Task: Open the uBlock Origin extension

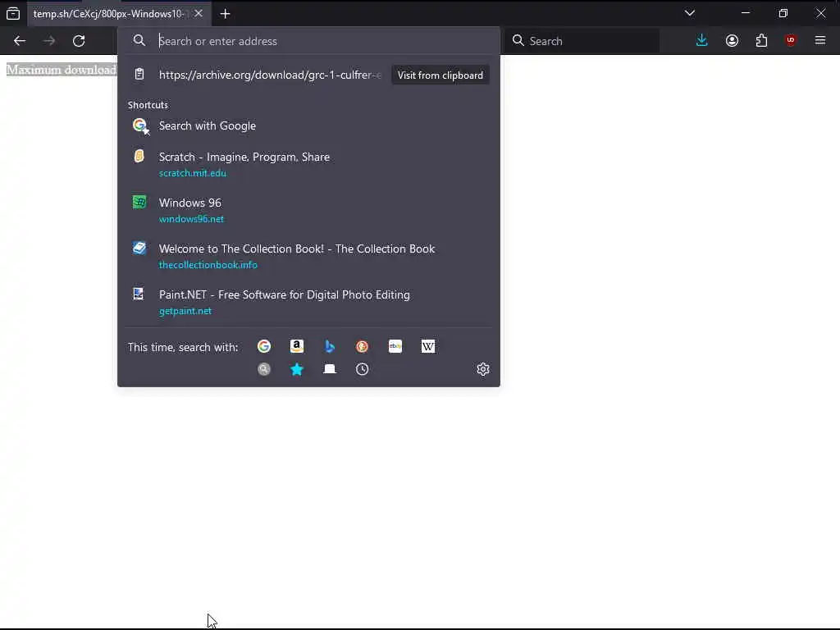Action: point(791,41)
